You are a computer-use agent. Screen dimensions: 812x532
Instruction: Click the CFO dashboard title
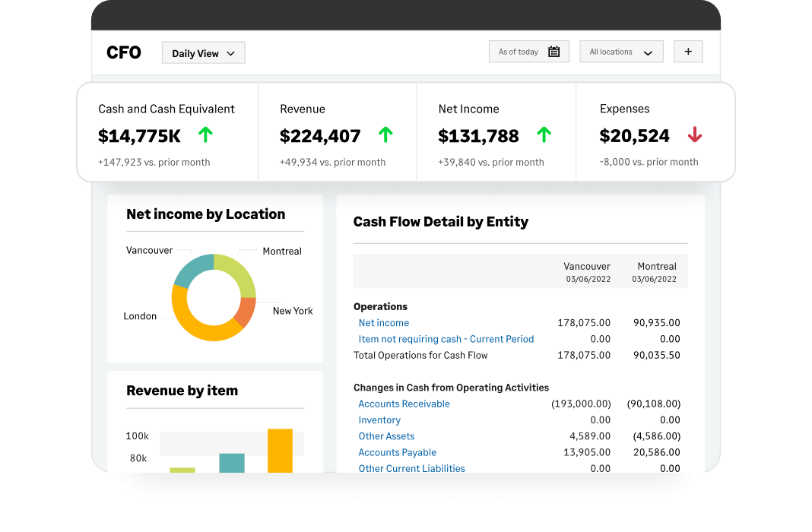(x=123, y=52)
